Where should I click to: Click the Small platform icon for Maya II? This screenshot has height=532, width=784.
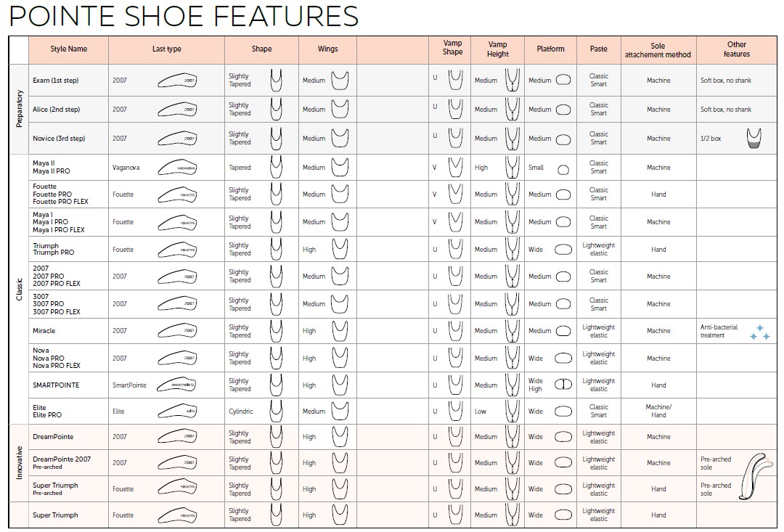click(563, 170)
